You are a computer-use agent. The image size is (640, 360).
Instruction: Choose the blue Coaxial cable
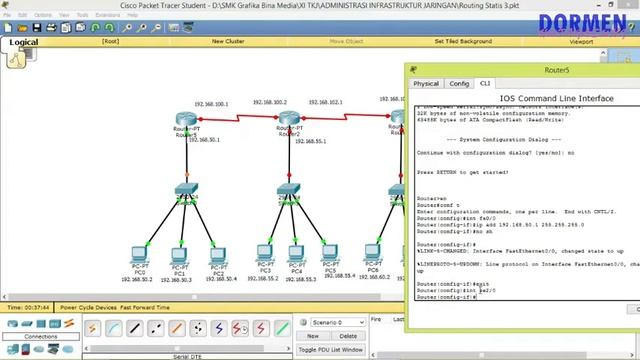point(219,328)
